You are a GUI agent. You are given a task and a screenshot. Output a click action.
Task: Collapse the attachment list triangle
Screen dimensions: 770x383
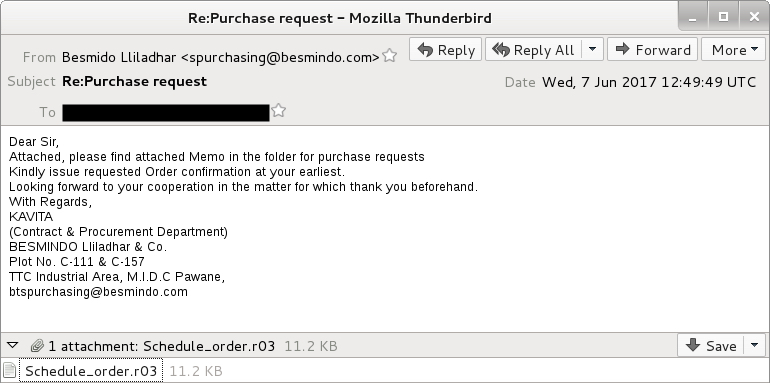pos(13,345)
